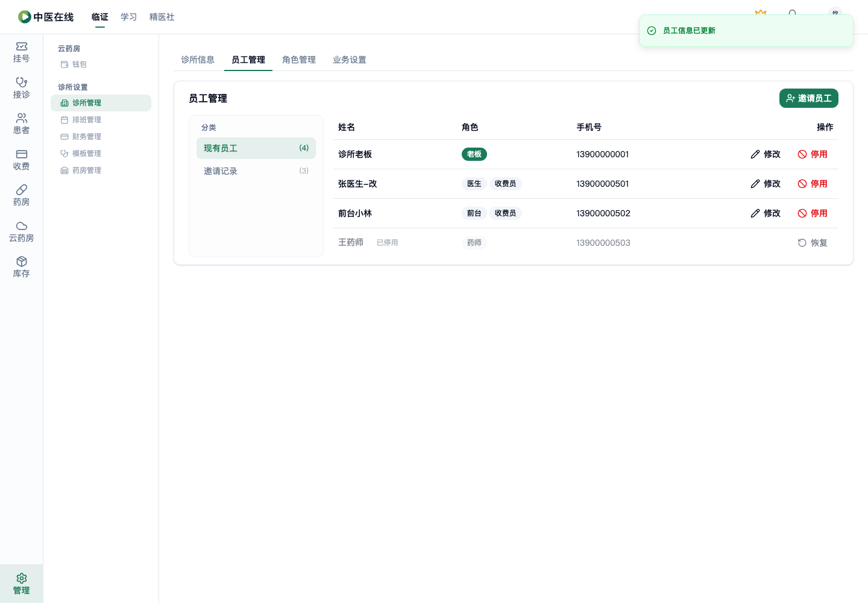The width and height of the screenshot is (868, 603).
Task: Select 现有员工 category
Action: (256, 148)
